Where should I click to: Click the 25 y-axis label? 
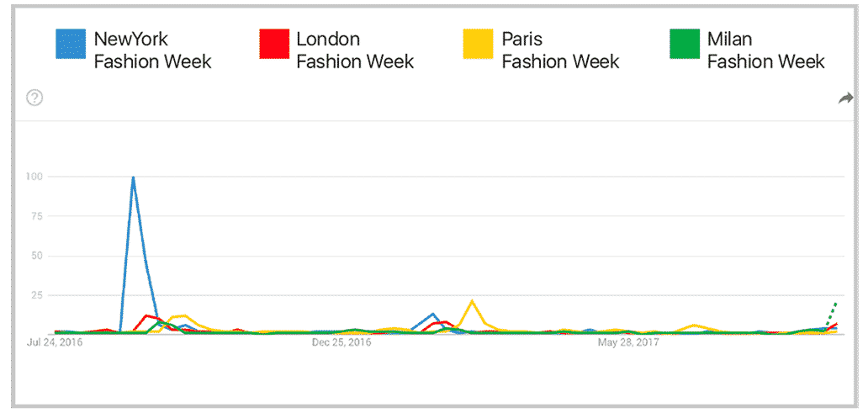pos(37,295)
